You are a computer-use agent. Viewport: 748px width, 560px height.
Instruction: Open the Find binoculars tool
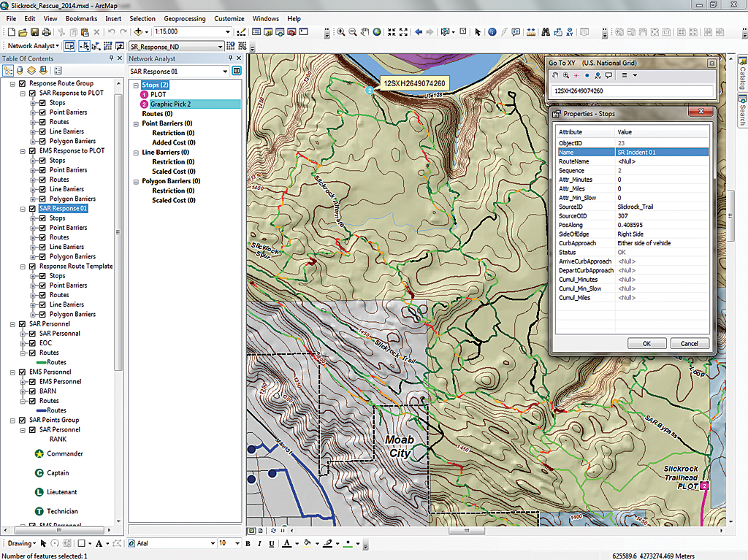click(x=544, y=32)
